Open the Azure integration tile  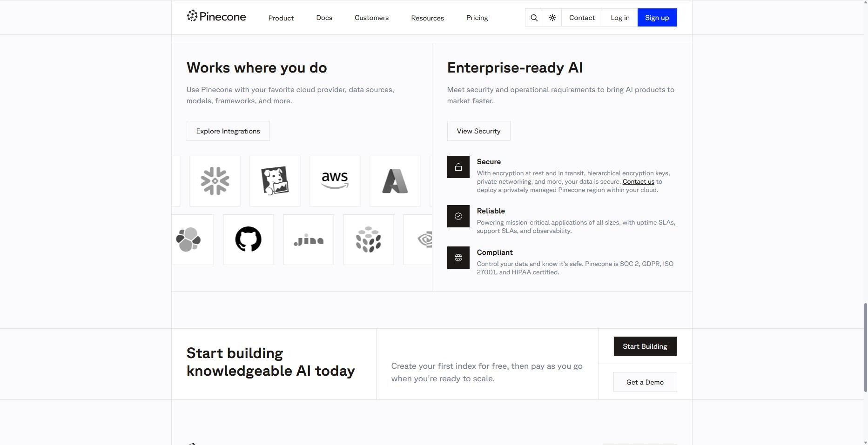pos(395,181)
